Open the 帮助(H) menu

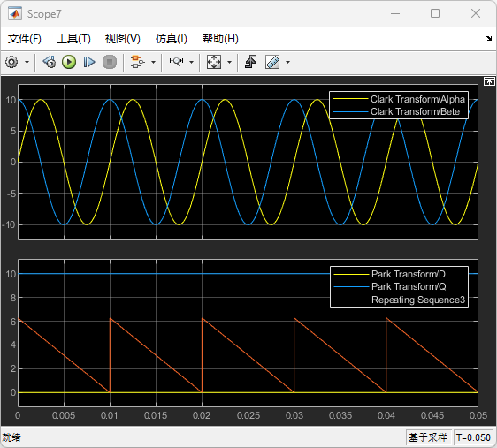click(x=220, y=39)
